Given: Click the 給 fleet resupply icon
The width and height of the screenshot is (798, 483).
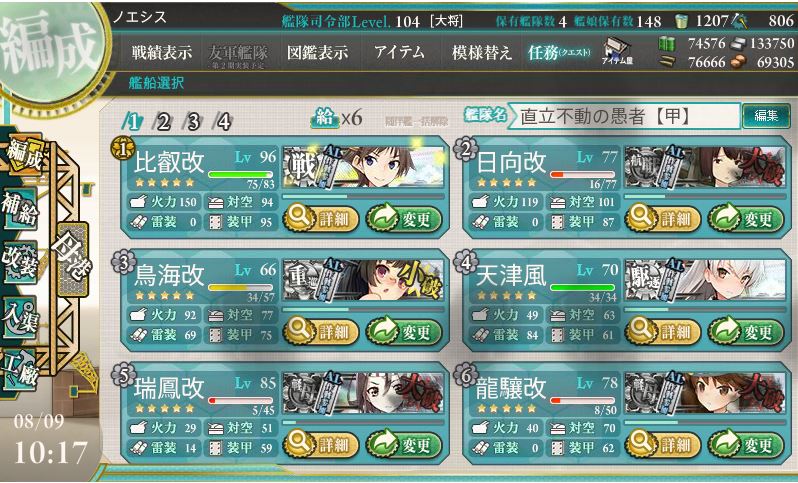Looking at the screenshot, I should click(325, 119).
